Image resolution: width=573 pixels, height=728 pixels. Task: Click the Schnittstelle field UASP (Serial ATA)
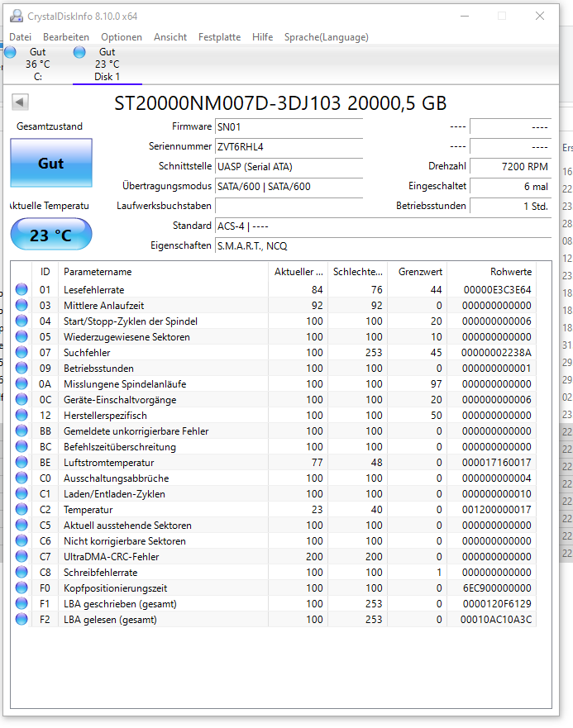(x=289, y=167)
